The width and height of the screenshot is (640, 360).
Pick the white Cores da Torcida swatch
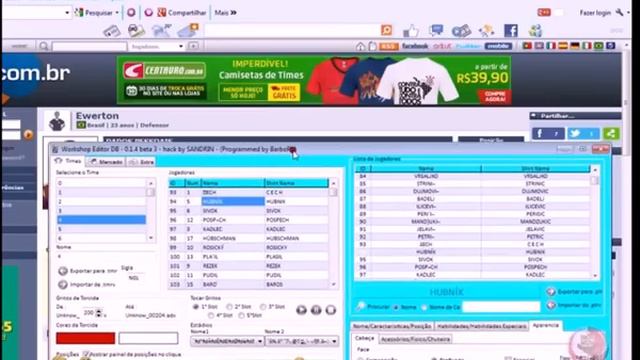pos(148,338)
